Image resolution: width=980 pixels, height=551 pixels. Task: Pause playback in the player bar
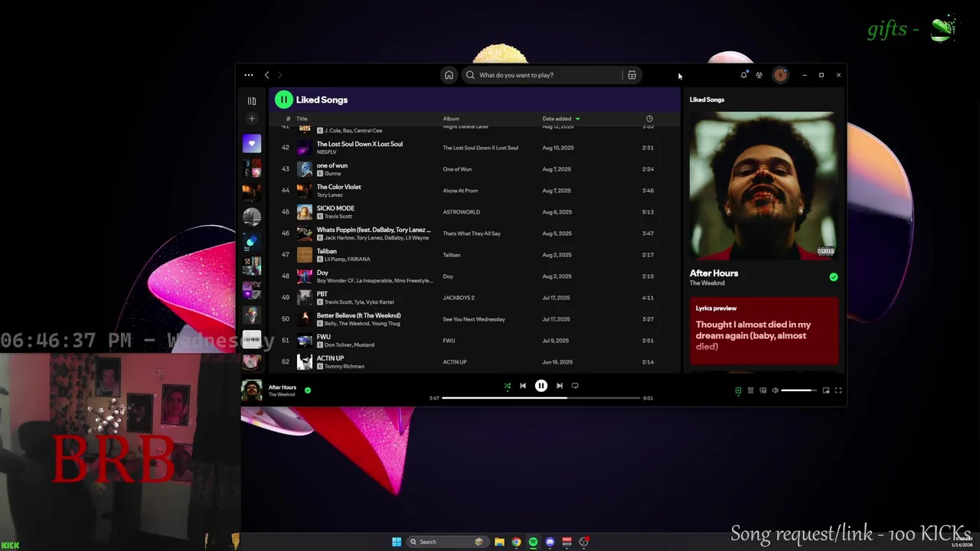tap(541, 386)
